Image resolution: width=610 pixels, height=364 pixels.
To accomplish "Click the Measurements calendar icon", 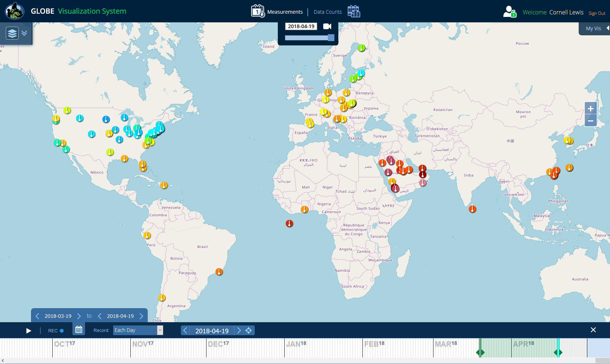I will [x=258, y=11].
